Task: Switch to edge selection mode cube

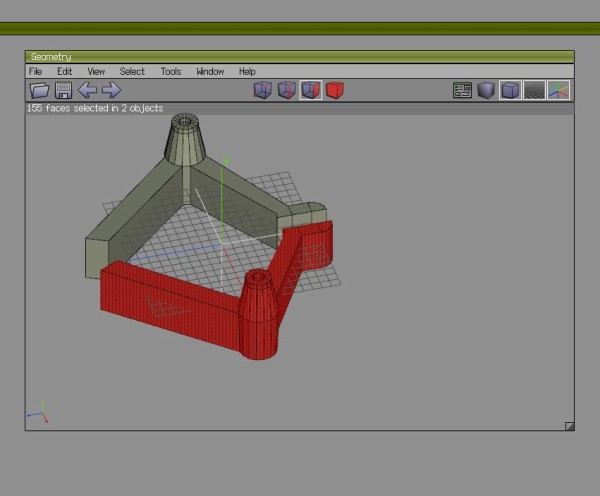Action: pos(287,90)
